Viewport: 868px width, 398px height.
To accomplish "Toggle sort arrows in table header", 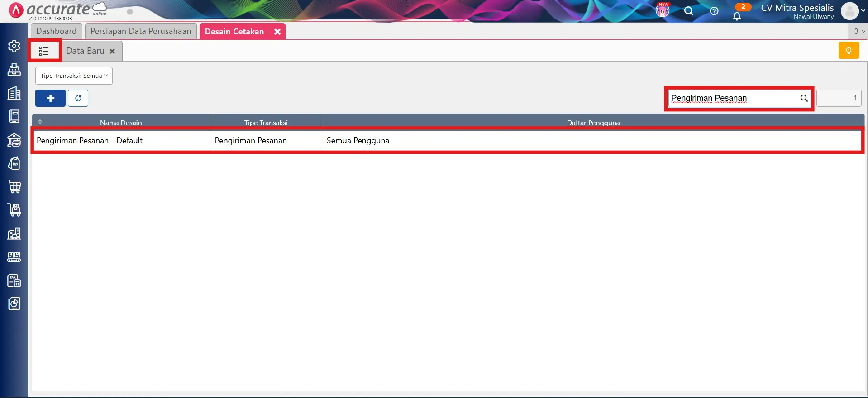I will pos(40,122).
